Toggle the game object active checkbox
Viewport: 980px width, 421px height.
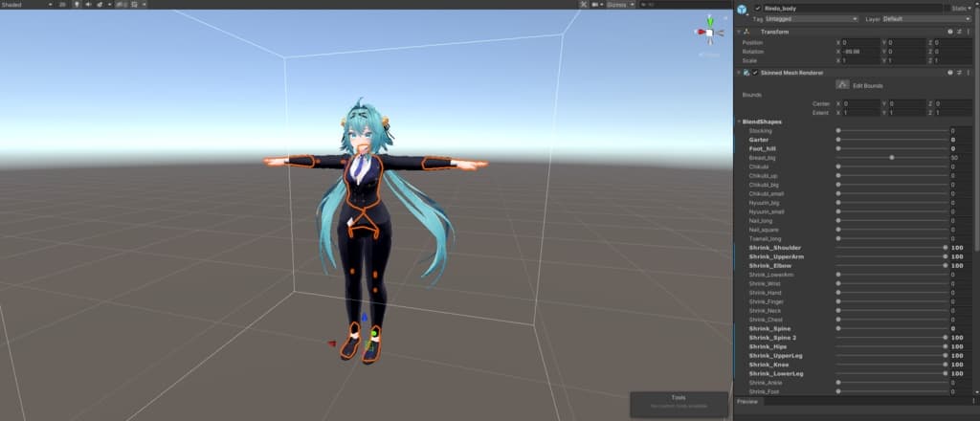click(758, 9)
